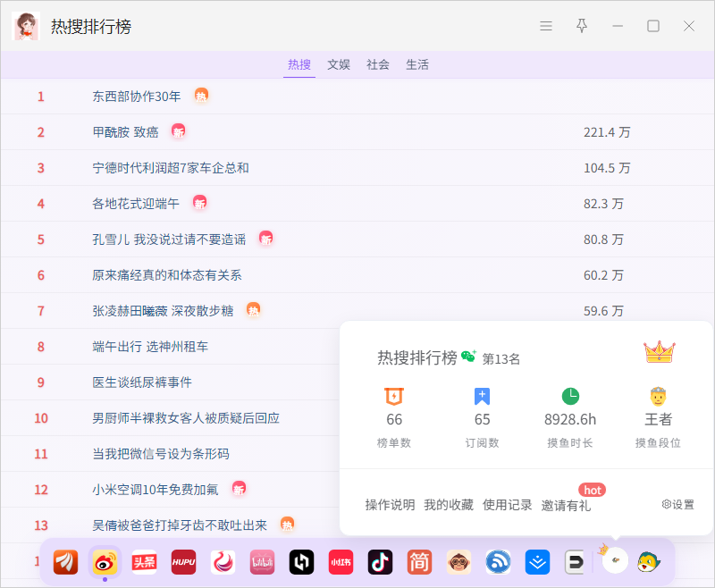
Task: Click the 104.5 万 heat value
Action: 607,168
